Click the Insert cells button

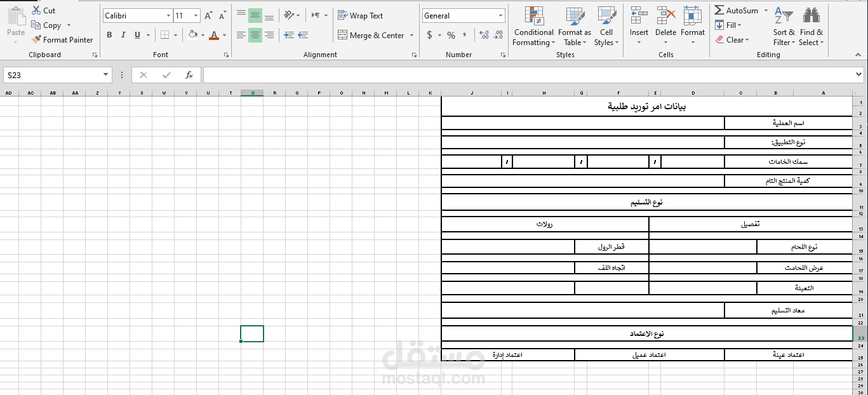[x=639, y=27]
